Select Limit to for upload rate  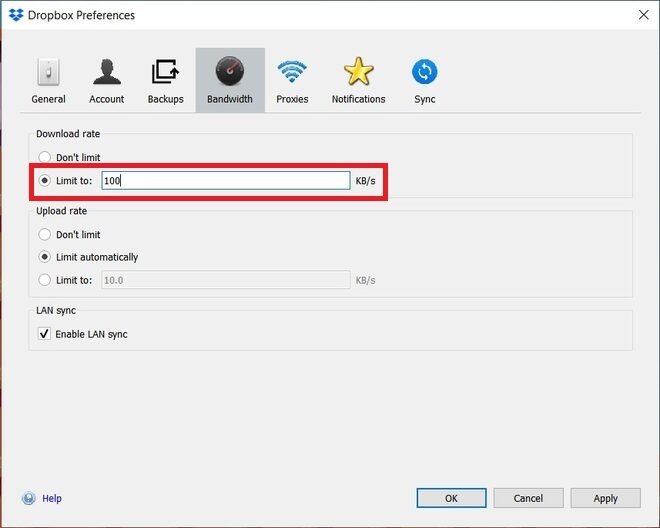45,280
